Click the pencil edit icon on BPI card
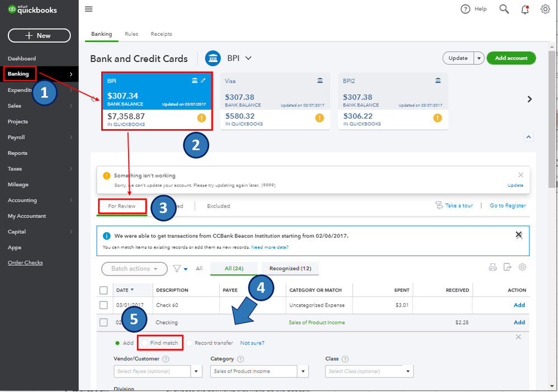558x392 pixels. pos(203,81)
